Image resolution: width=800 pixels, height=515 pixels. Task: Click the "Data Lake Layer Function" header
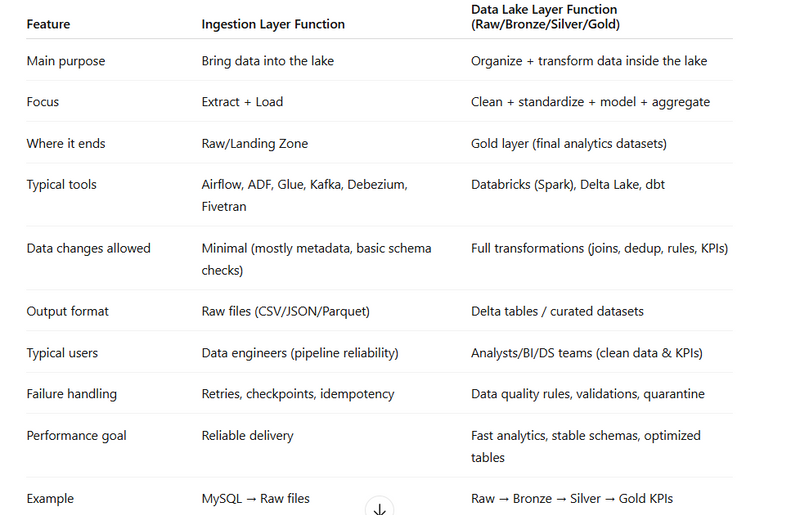(x=544, y=8)
